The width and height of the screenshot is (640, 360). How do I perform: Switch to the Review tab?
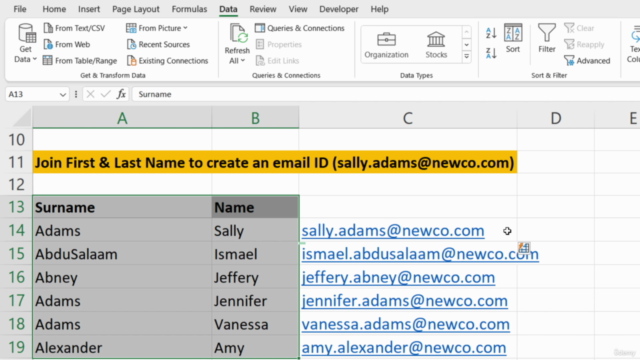(262, 9)
